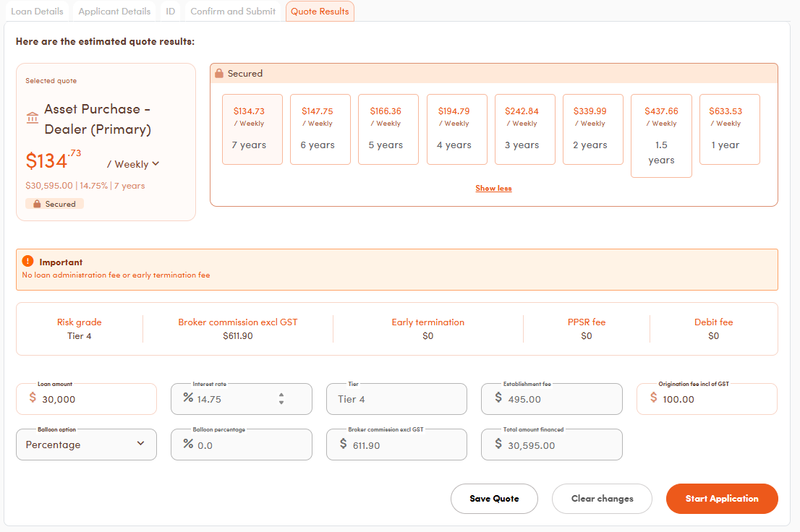Choose the 5 years $166.36 quote option
The width and height of the screenshot is (800, 532).
tap(388, 129)
